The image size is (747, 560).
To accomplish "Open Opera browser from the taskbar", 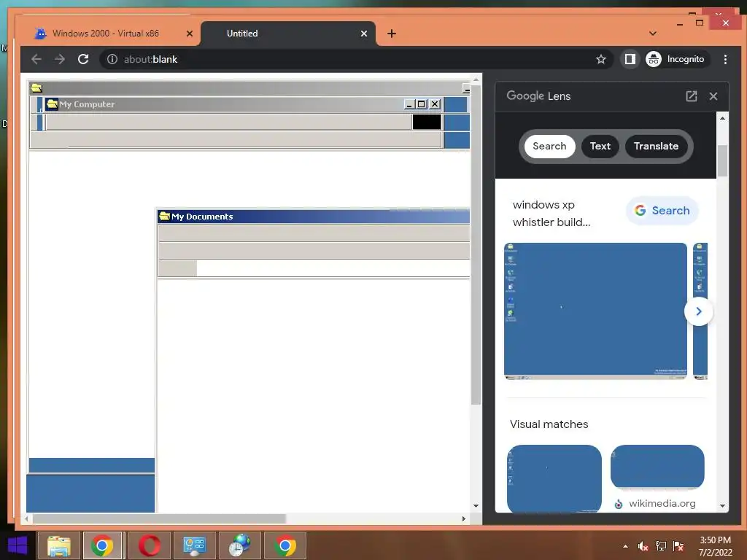I will coord(150,545).
